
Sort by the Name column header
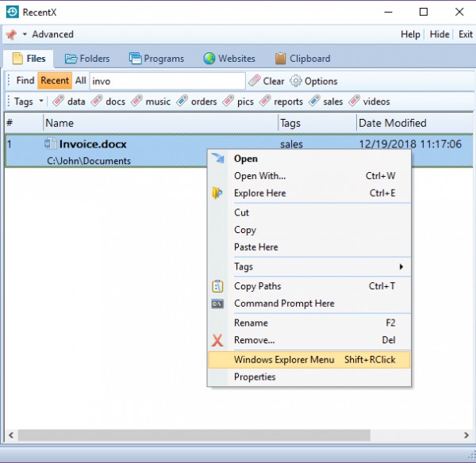(160, 123)
